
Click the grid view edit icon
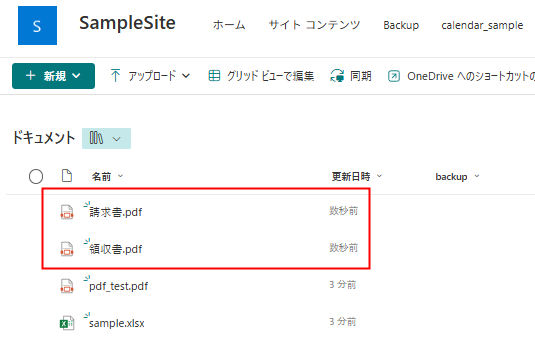214,75
